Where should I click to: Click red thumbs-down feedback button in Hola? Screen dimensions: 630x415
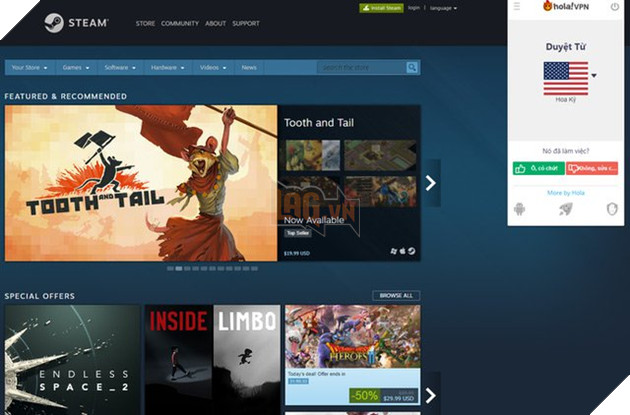[592, 168]
